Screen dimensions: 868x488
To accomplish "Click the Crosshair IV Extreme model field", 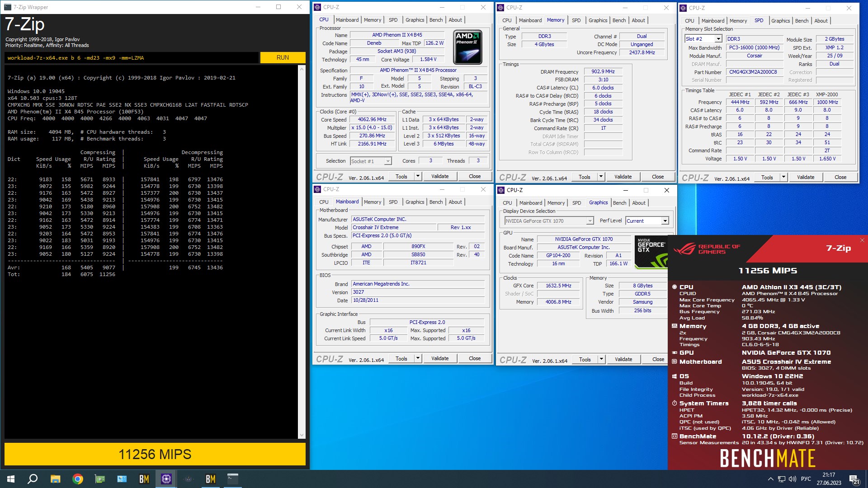I will (394, 227).
